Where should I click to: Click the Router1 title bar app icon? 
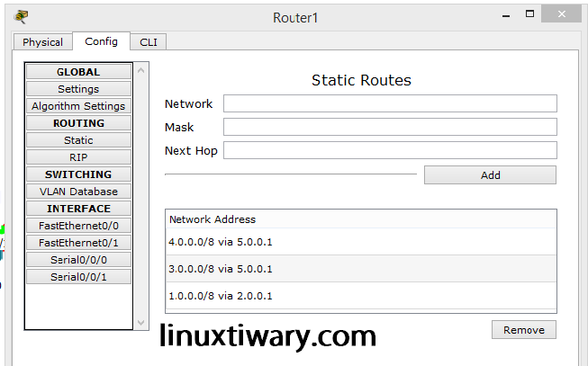21,16
